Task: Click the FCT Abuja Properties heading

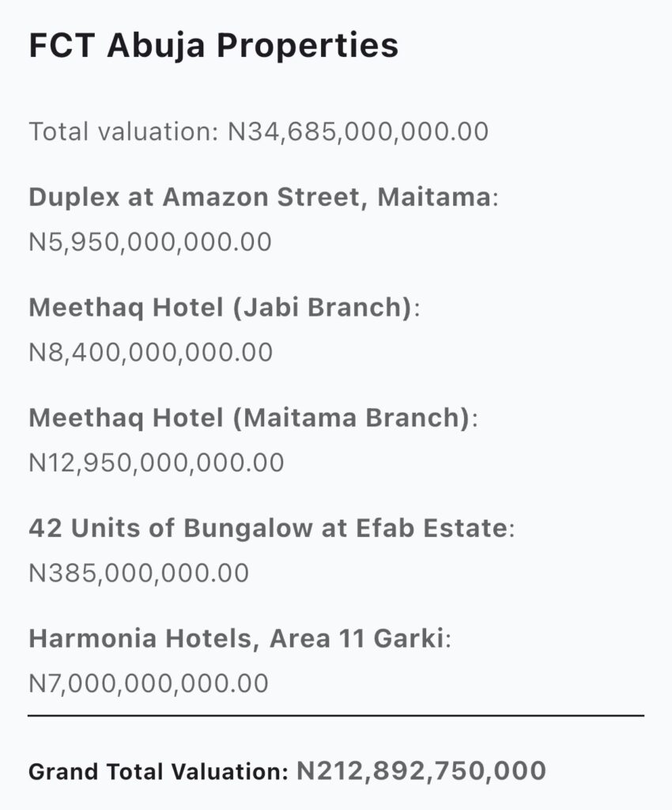Action: (213, 46)
